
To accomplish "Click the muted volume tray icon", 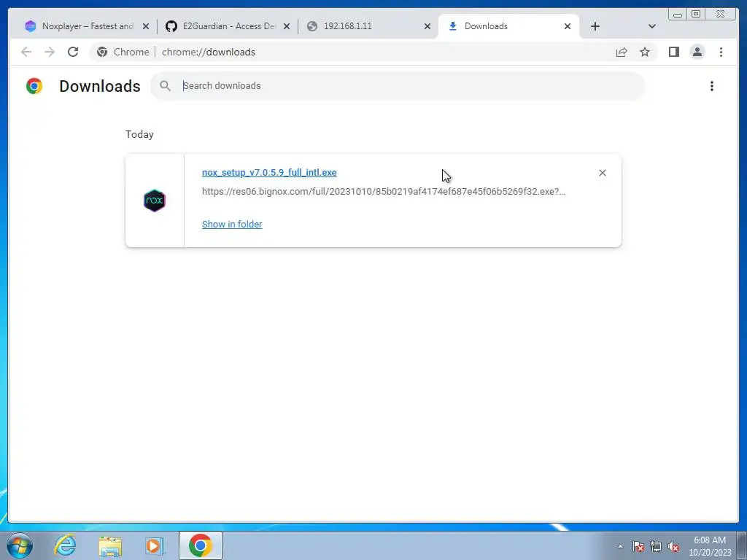I will [673, 546].
